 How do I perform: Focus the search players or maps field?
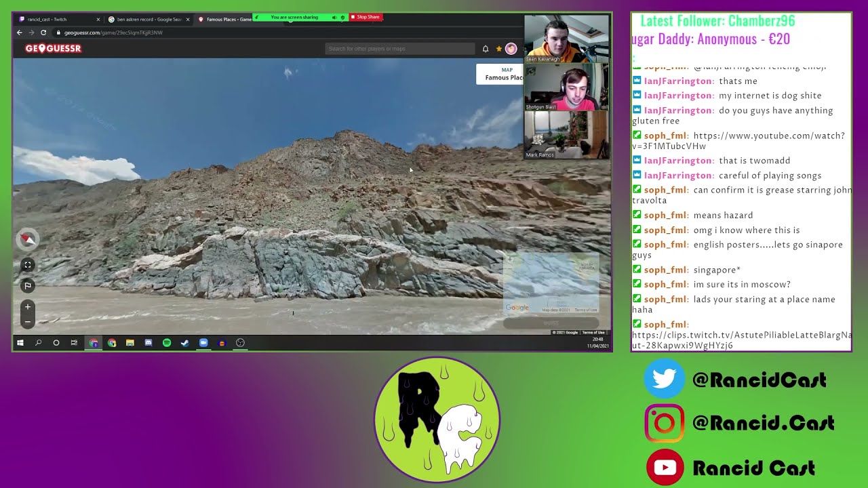tap(400, 49)
